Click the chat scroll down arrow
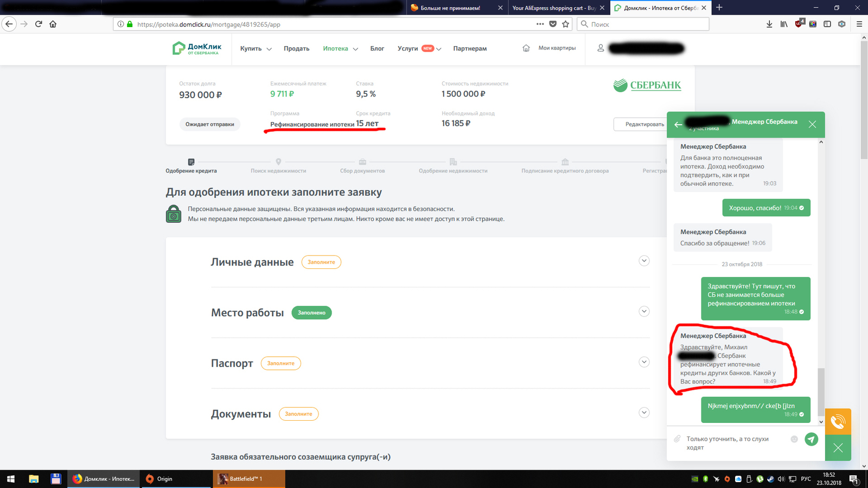This screenshot has height=488, width=868. [x=821, y=421]
